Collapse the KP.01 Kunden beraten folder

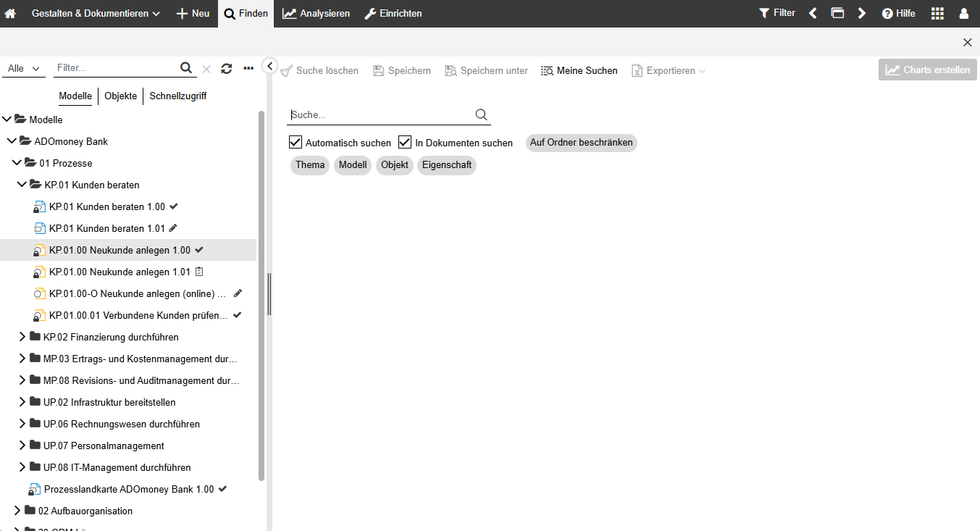[x=21, y=185]
